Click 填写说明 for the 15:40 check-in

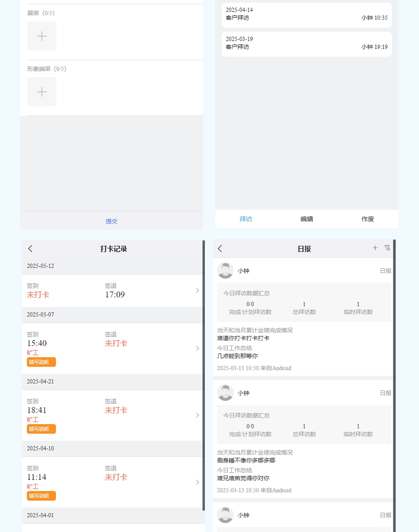pyautogui.click(x=41, y=362)
